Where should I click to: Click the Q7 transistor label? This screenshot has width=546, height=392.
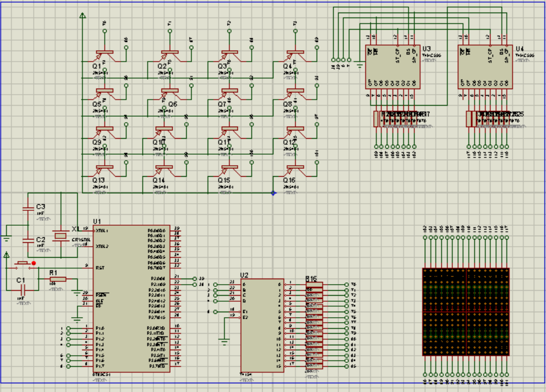click(222, 104)
